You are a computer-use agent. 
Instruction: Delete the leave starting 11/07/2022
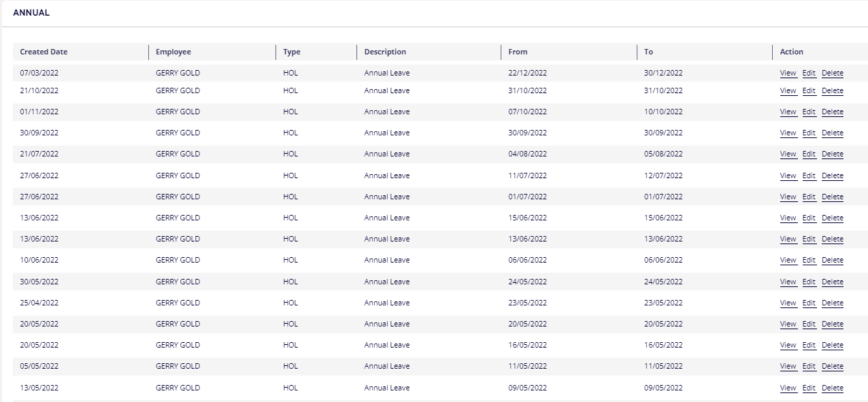tap(832, 175)
